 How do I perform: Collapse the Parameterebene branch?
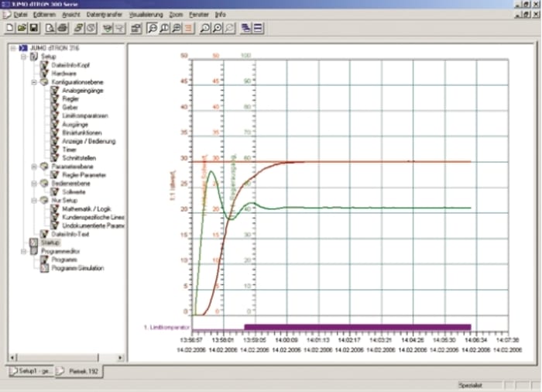(34, 167)
